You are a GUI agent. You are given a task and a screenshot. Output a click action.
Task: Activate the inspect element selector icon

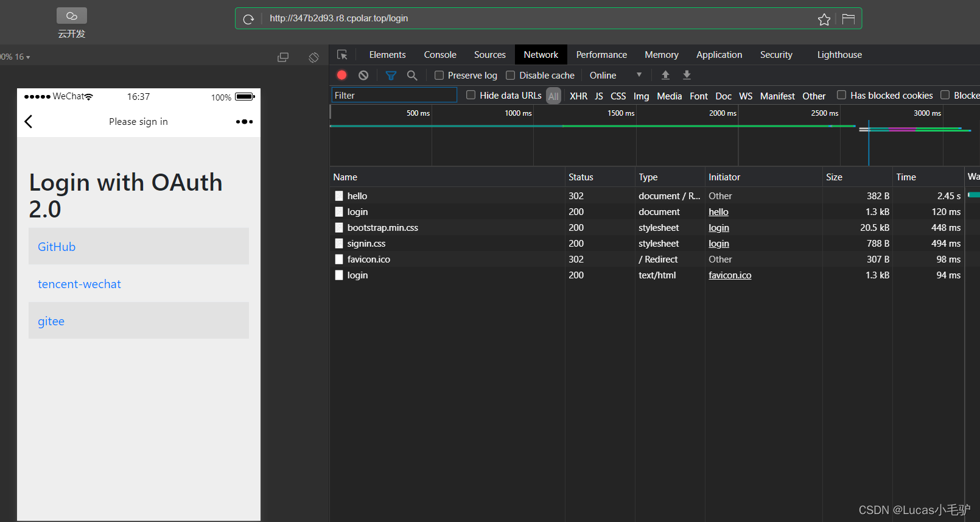click(x=342, y=55)
